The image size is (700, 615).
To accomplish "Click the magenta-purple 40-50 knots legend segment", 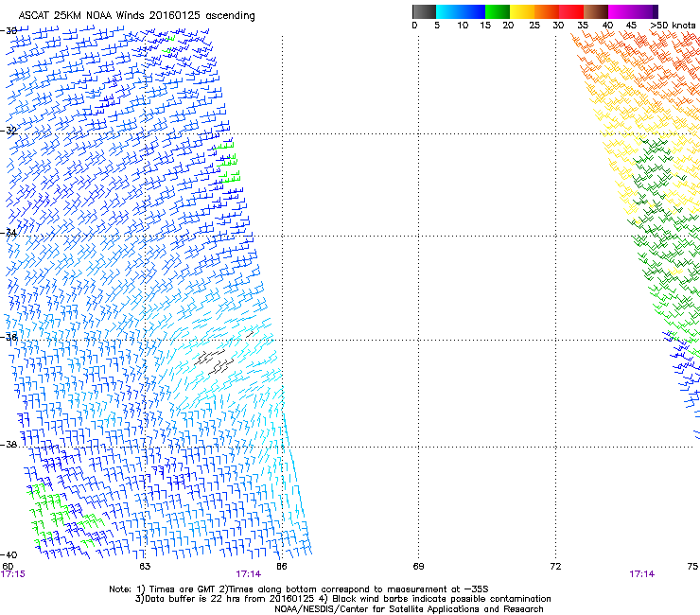I will pyautogui.click(x=633, y=11).
